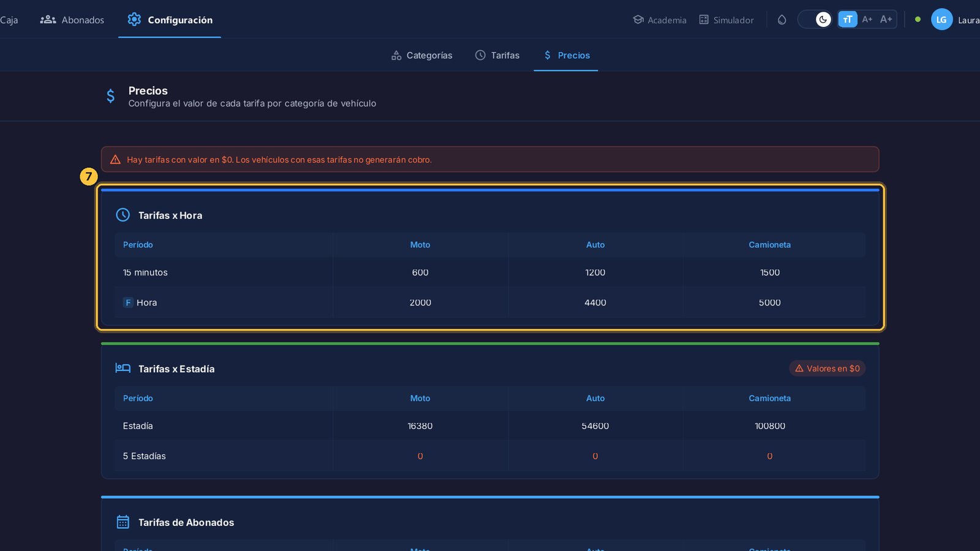Open the LG user avatar menu
The image size is (980, 551).
pyautogui.click(x=941, y=20)
